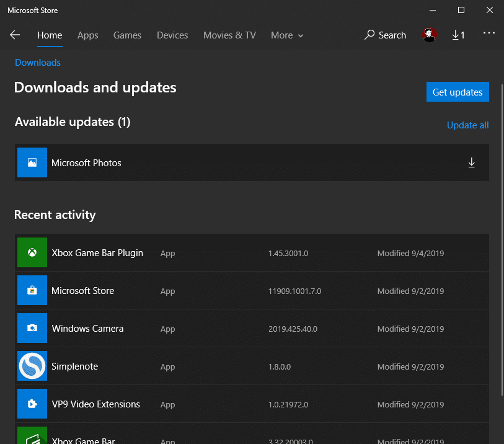This screenshot has height=444, width=504.
Task: Open the user account avatar
Action: pos(429,35)
